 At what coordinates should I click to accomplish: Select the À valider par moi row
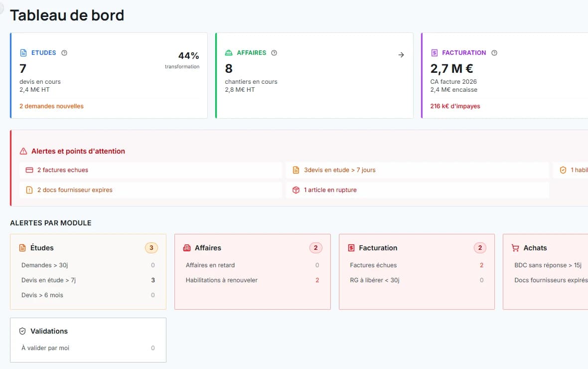pyautogui.click(x=88, y=348)
